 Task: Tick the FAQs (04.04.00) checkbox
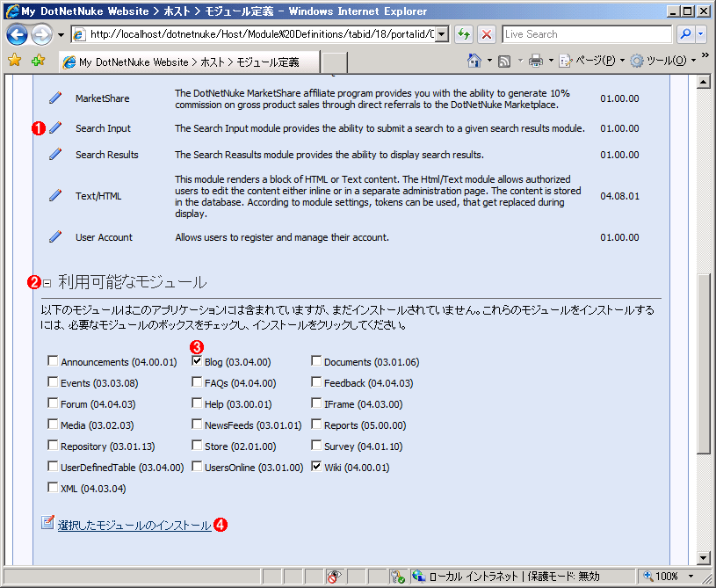pos(197,382)
